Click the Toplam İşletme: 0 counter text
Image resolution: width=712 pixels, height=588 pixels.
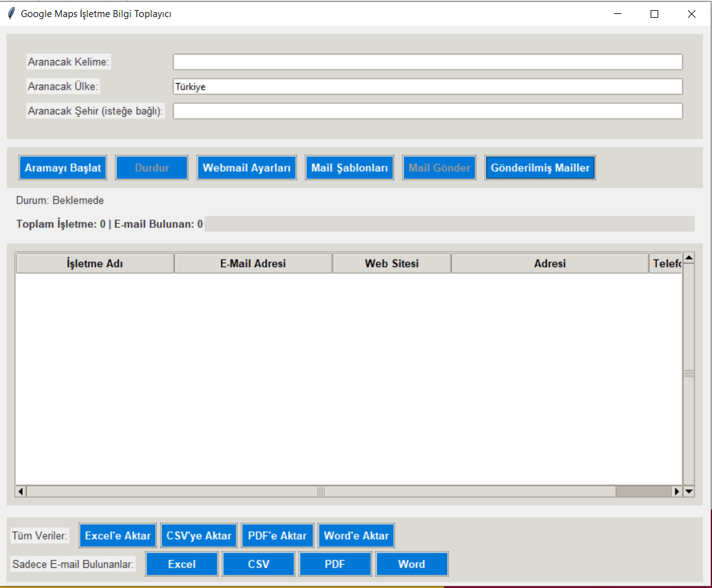[61, 224]
